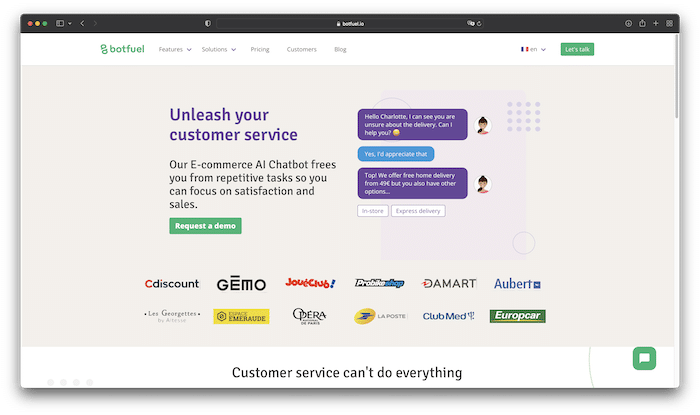Click the Cdiscount logo
This screenshot has width=700, height=415.
pos(172,284)
